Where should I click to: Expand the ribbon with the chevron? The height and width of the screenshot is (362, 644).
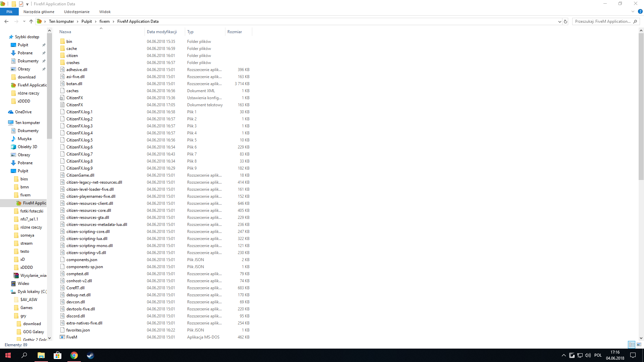pyautogui.click(x=633, y=11)
